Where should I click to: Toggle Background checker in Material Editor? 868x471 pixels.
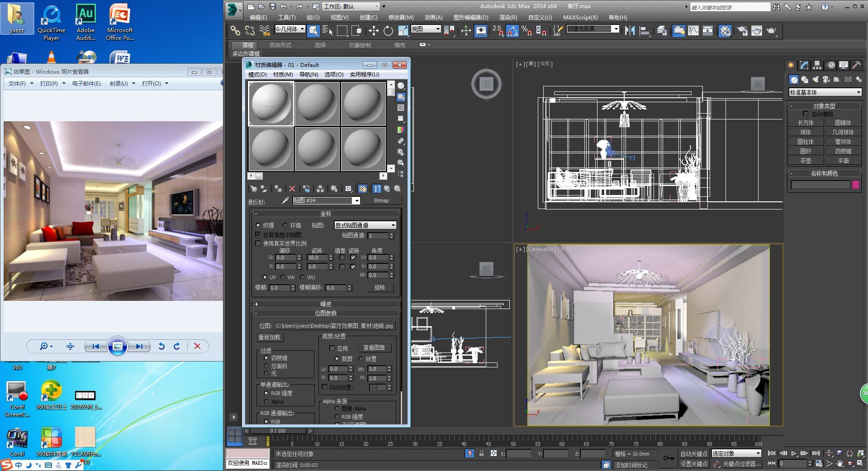pos(401,108)
